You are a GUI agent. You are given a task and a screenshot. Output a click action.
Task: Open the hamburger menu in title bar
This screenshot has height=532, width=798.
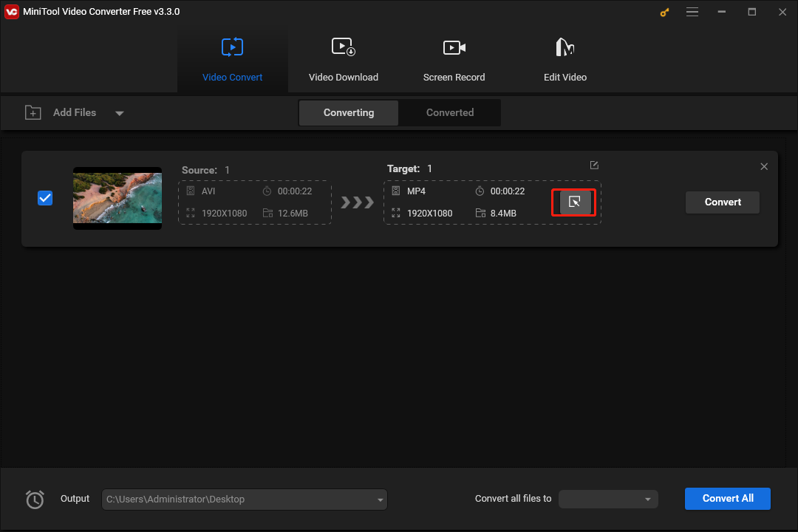click(692, 12)
